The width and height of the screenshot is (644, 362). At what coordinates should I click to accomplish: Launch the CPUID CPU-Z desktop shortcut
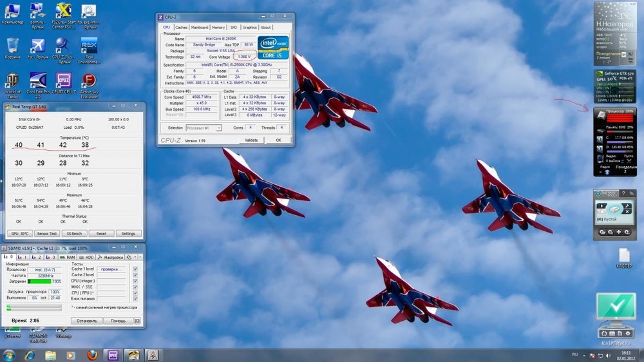click(x=63, y=81)
